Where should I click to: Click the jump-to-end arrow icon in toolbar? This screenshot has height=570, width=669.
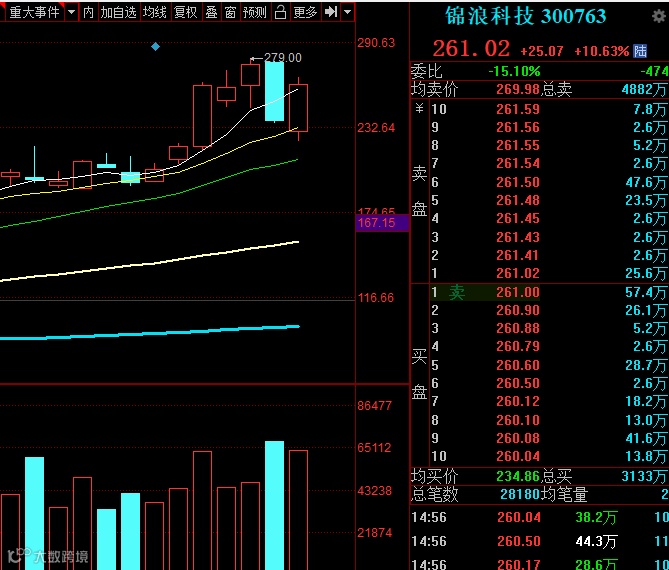pos(331,12)
